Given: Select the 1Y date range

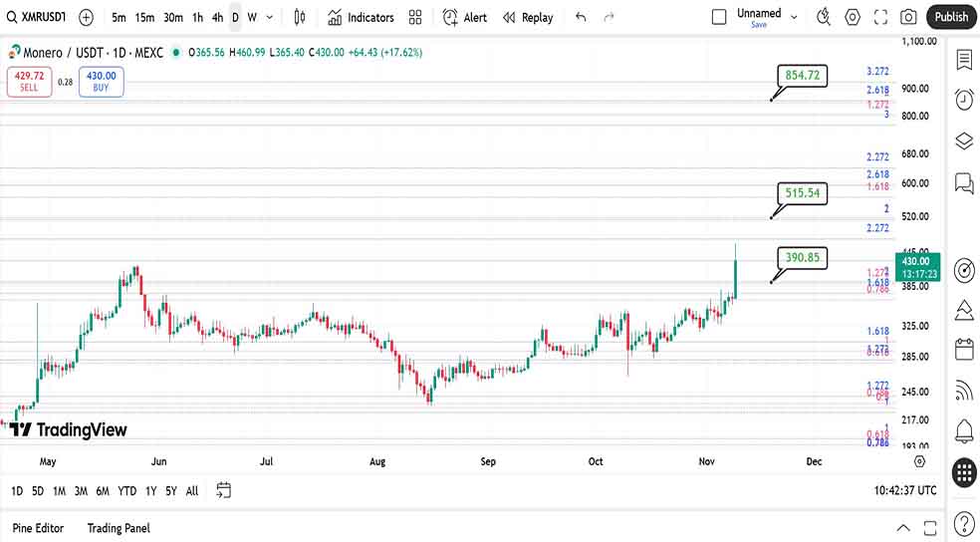Looking at the screenshot, I should (150, 490).
